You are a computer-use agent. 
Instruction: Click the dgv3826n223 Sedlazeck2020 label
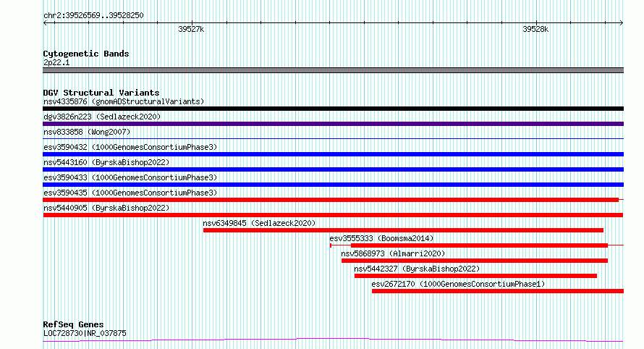(x=102, y=117)
